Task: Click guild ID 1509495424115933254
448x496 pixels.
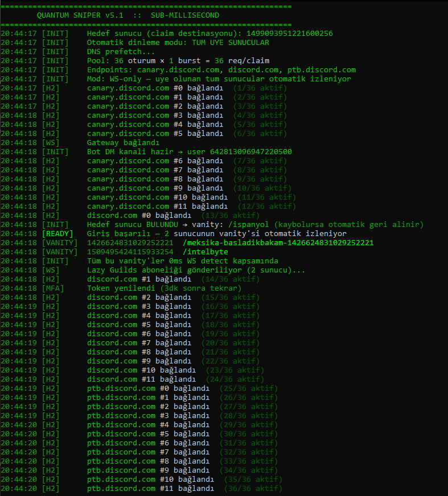Action: [130, 252]
